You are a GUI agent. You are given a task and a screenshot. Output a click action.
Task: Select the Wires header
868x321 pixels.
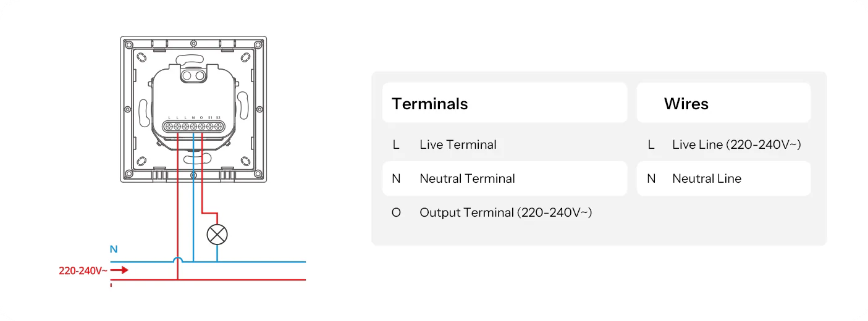tap(686, 104)
